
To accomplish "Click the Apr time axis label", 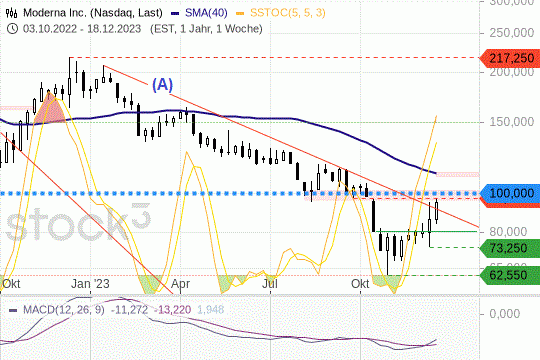I will [180, 284].
